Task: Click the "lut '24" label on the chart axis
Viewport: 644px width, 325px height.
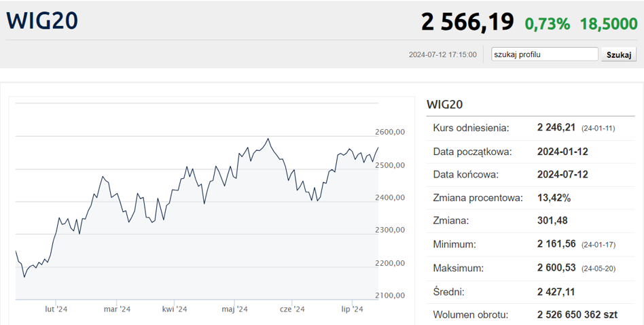Action: tap(56, 309)
